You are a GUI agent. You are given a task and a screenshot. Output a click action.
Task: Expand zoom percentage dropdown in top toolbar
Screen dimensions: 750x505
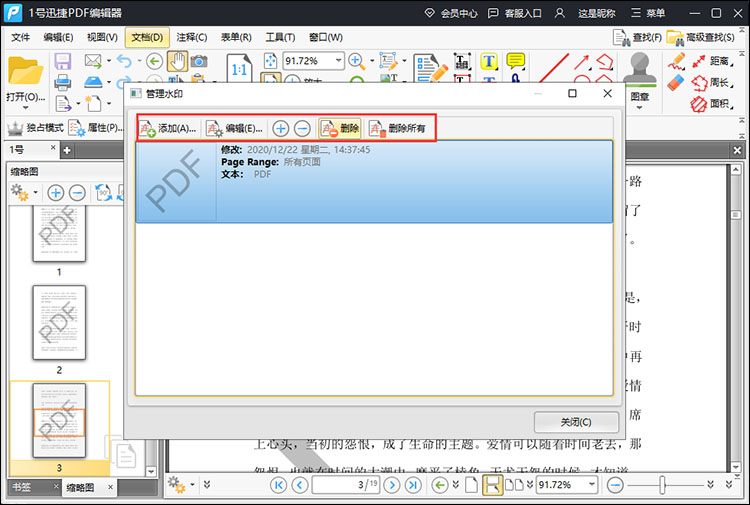(x=338, y=60)
